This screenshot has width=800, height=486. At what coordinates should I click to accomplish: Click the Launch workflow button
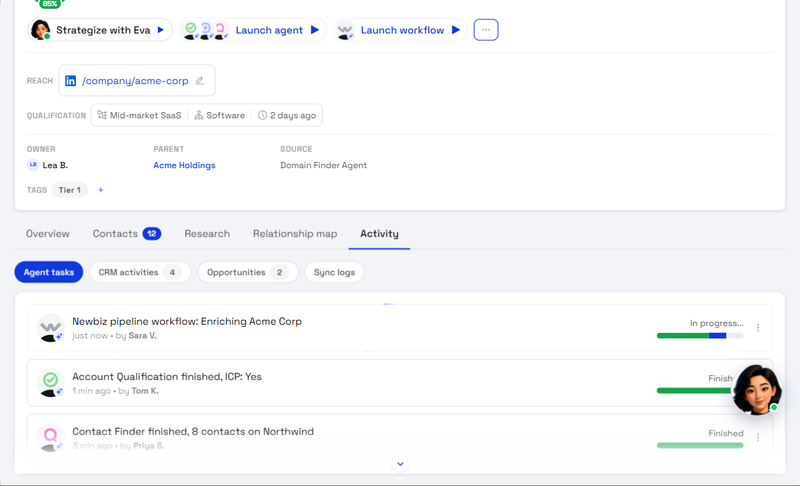pos(400,30)
